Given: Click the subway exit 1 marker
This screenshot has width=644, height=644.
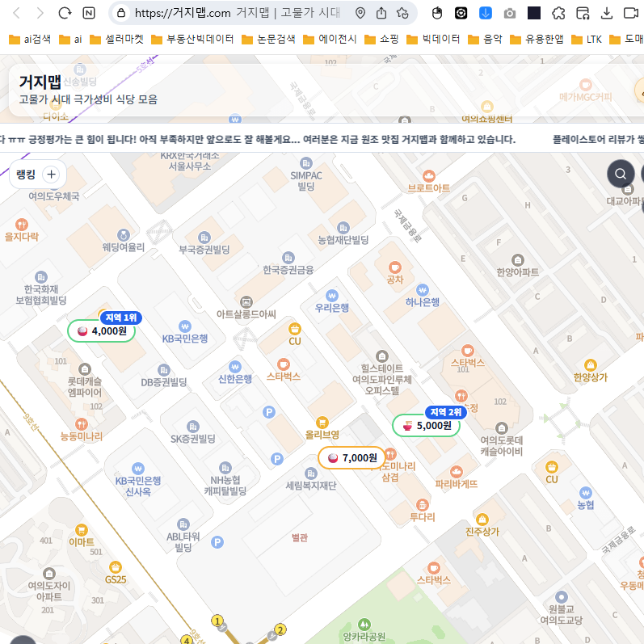Looking at the screenshot, I should (217, 621).
